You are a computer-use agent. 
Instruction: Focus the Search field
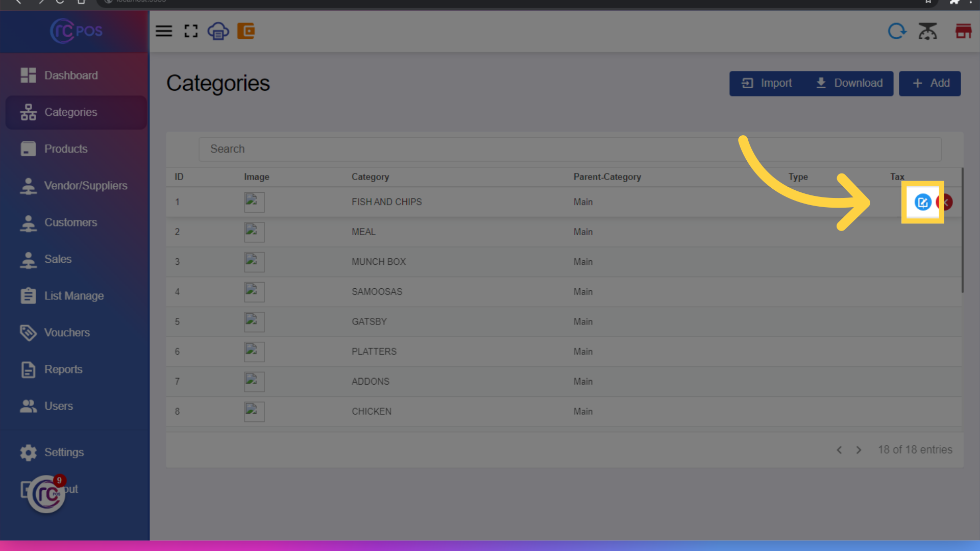click(x=570, y=149)
